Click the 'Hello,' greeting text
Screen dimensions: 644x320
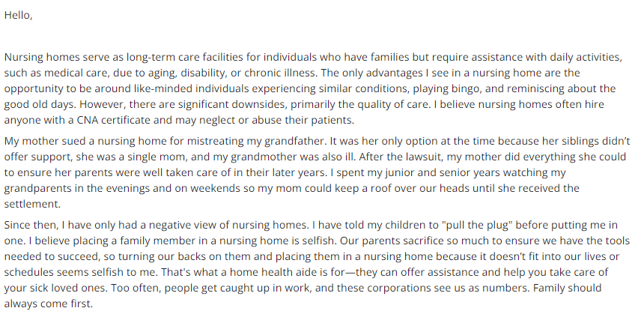pyautogui.click(x=18, y=15)
